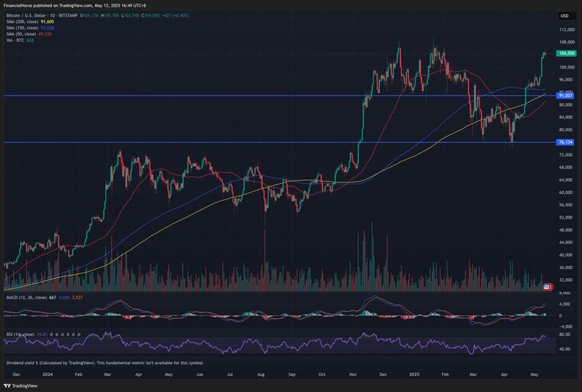Open the USD currency selector
Image resolution: width=582 pixels, height=392 pixels.
564,15
